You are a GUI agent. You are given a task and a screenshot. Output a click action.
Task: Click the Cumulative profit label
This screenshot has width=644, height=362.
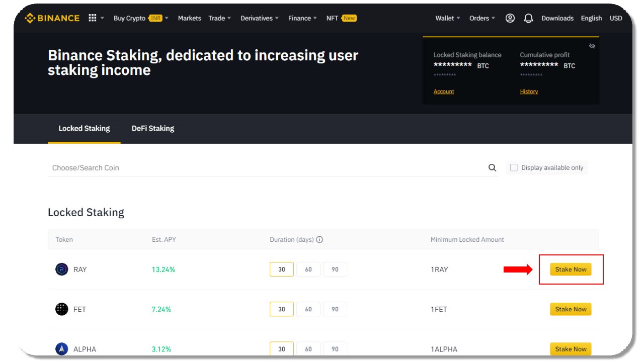click(545, 55)
